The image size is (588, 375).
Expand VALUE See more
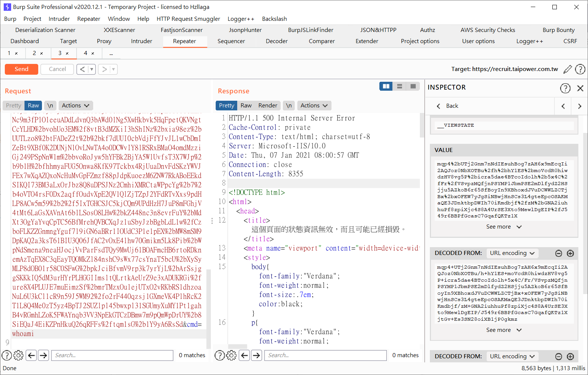coord(504,227)
